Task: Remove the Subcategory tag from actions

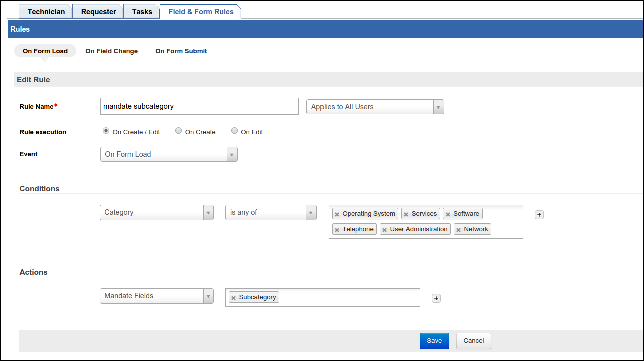Action: 233,298
